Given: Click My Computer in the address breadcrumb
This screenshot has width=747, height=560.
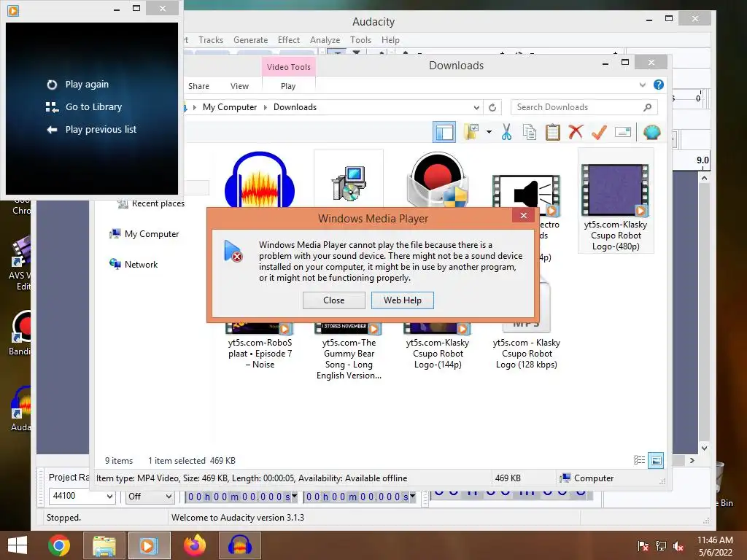Looking at the screenshot, I should pos(230,107).
